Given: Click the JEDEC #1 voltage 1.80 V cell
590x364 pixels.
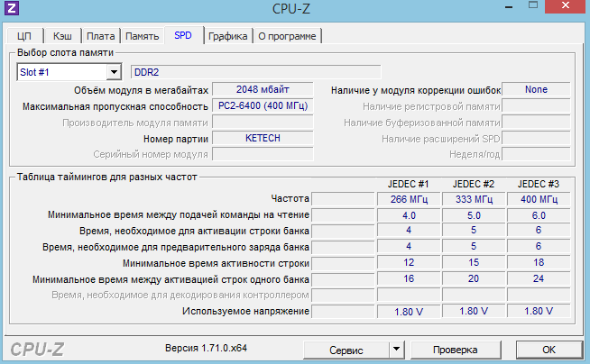Looking at the screenshot, I should [x=409, y=312].
